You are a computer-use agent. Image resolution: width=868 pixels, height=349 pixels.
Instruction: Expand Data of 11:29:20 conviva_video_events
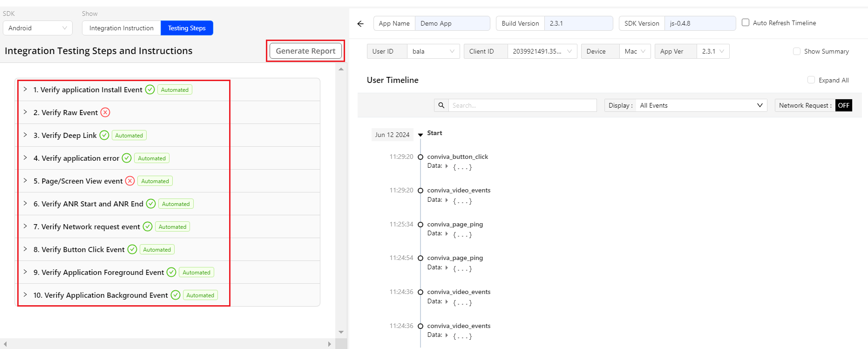point(447,200)
